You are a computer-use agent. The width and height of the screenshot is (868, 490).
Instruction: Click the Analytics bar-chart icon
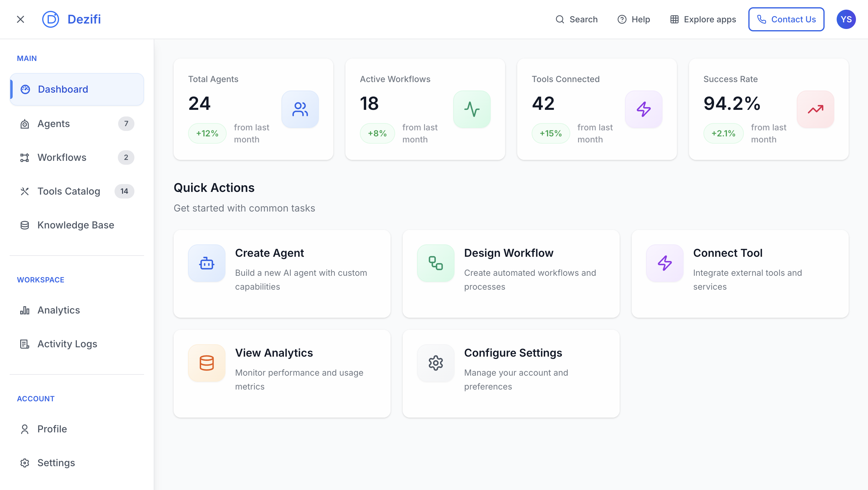[24, 310]
